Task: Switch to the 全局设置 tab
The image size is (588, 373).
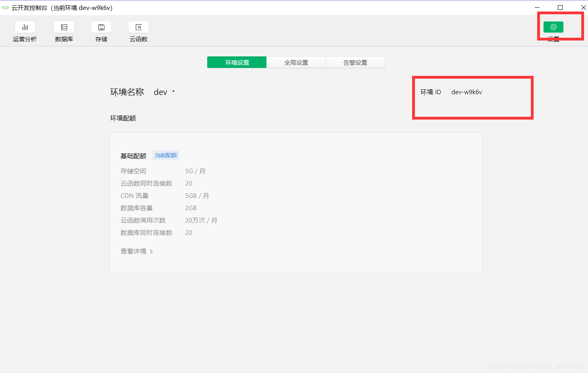Action: 296,62
